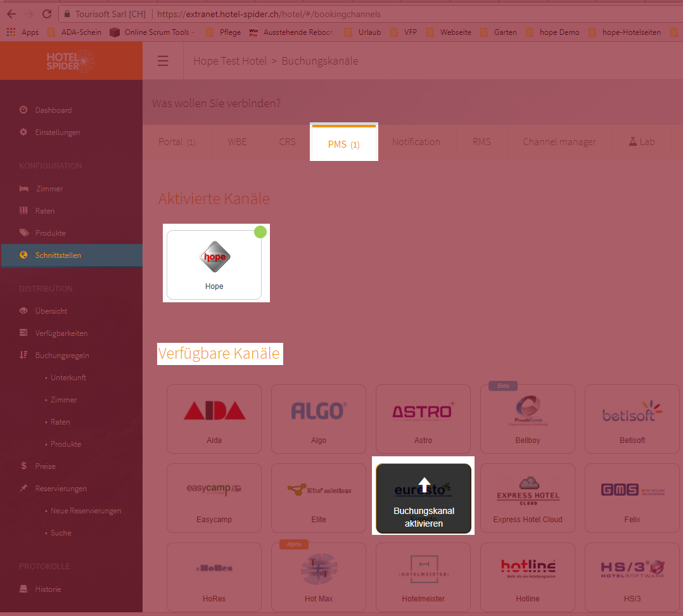Switch to the WBE tab
This screenshot has width=683, height=616.
tap(237, 141)
